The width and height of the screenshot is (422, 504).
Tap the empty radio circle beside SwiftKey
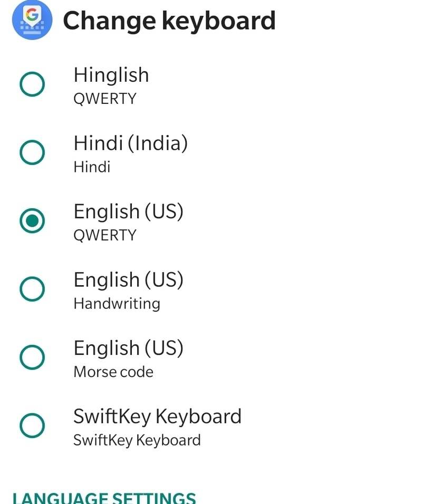[32, 425]
